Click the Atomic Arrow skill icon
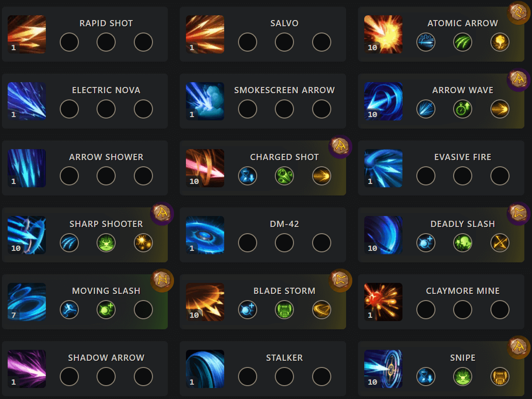Screen dimensions: 532x399 click(383, 34)
